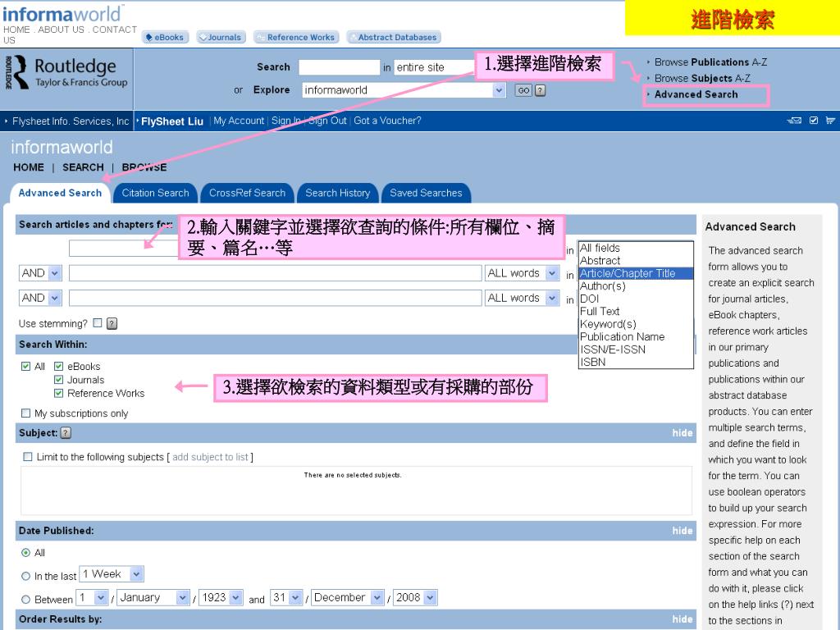Open the start day 1 dropdown

[x=93, y=597]
